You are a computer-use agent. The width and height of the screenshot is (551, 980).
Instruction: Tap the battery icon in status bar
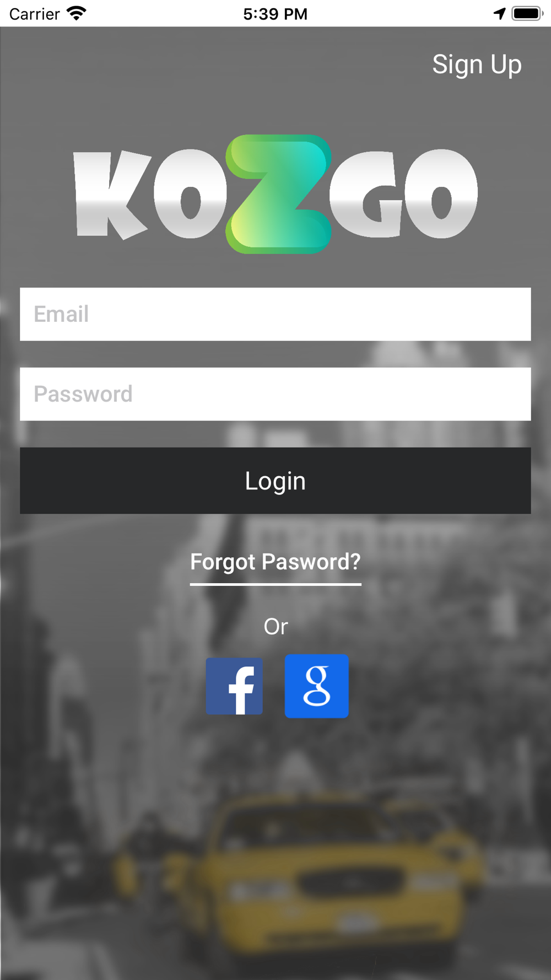tap(527, 13)
